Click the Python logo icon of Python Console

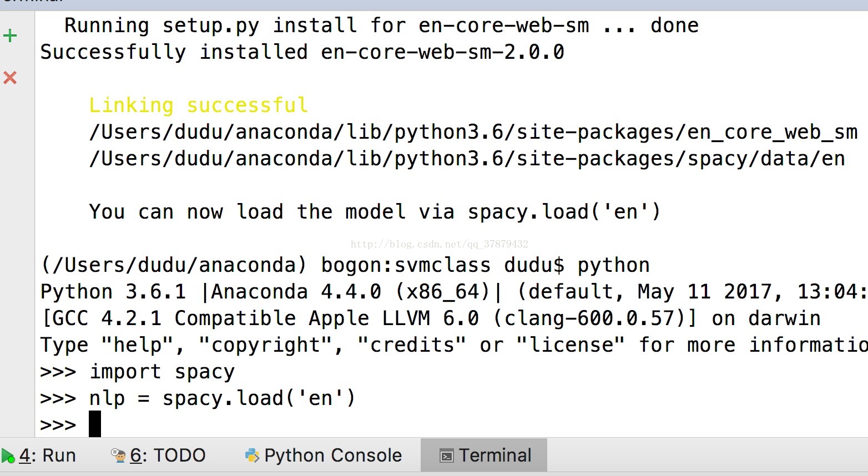(x=252, y=455)
